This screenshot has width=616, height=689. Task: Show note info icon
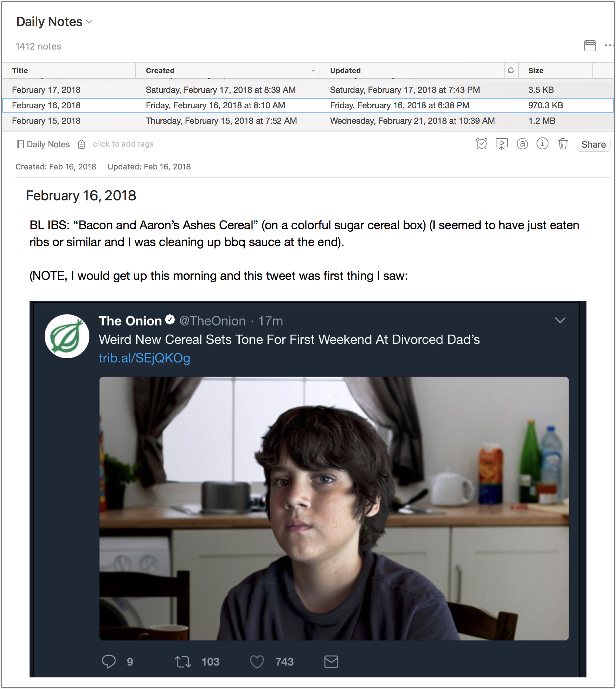click(542, 143)
